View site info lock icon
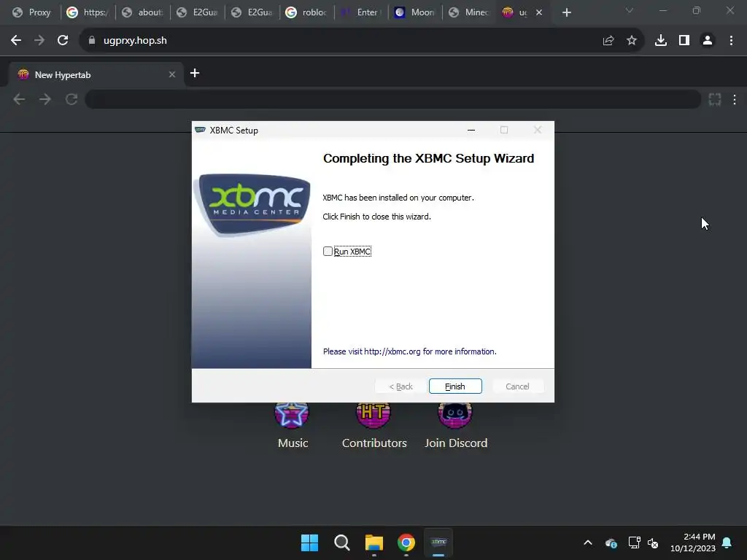Image resolution: width=747 pixels, height=560 pixels. 92,41
